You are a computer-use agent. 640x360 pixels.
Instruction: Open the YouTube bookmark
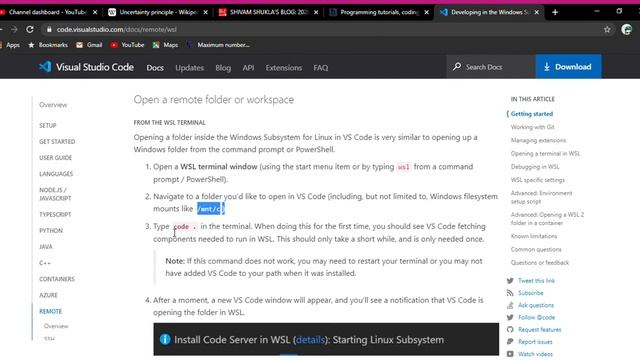pos(127,45)
